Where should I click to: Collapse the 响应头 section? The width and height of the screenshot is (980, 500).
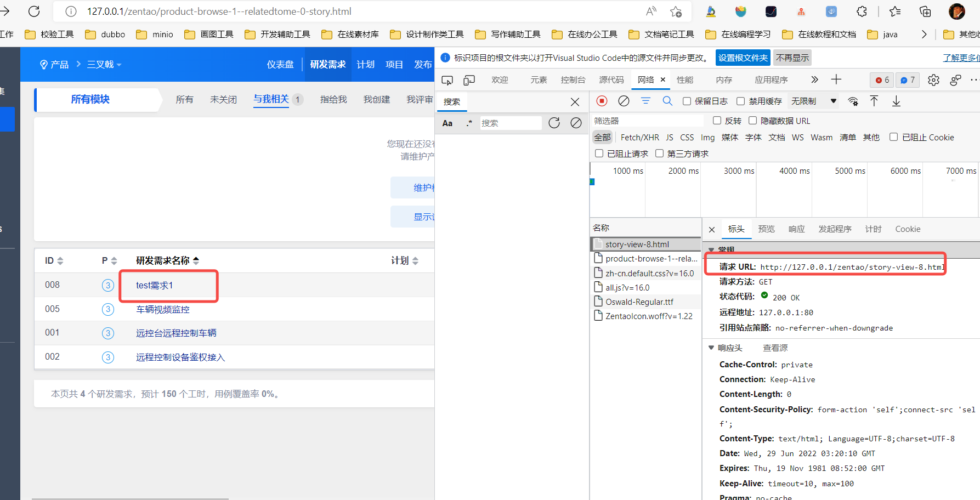(x=711, y=348)
